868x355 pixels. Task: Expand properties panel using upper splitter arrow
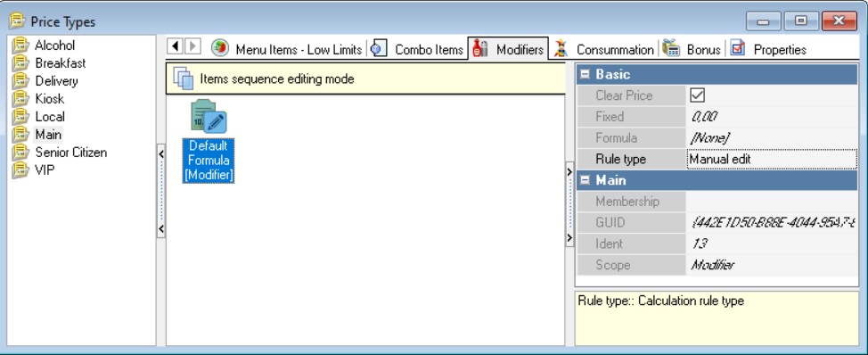coord(569,171)
